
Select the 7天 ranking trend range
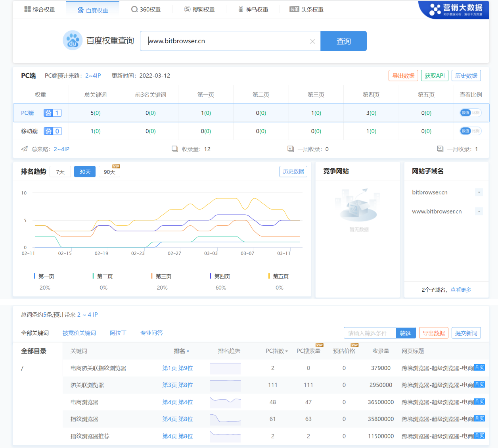(x=60, y=171)
